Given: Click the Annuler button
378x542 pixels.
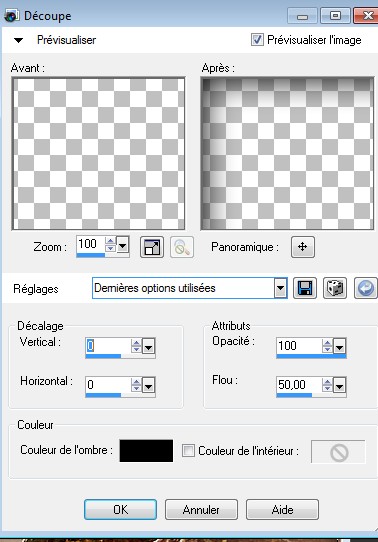Looking at the screenshot, I should coord(201,510).
